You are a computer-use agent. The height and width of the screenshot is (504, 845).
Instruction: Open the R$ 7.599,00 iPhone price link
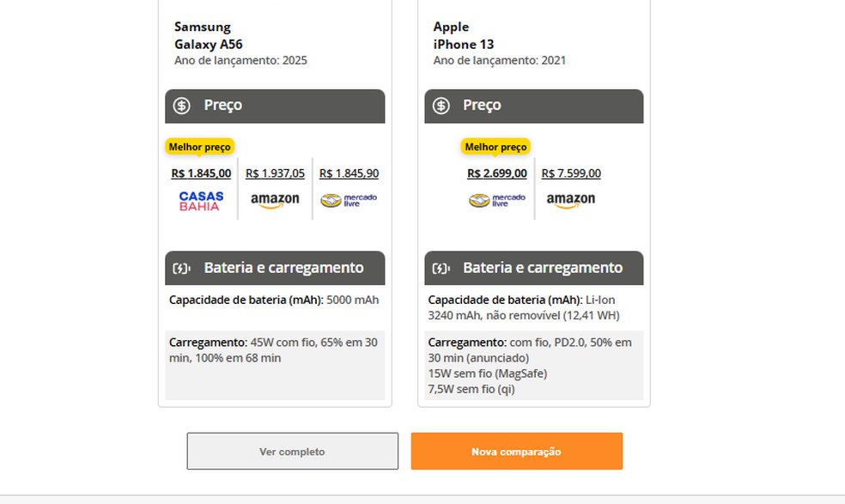(x=572, y=173)
